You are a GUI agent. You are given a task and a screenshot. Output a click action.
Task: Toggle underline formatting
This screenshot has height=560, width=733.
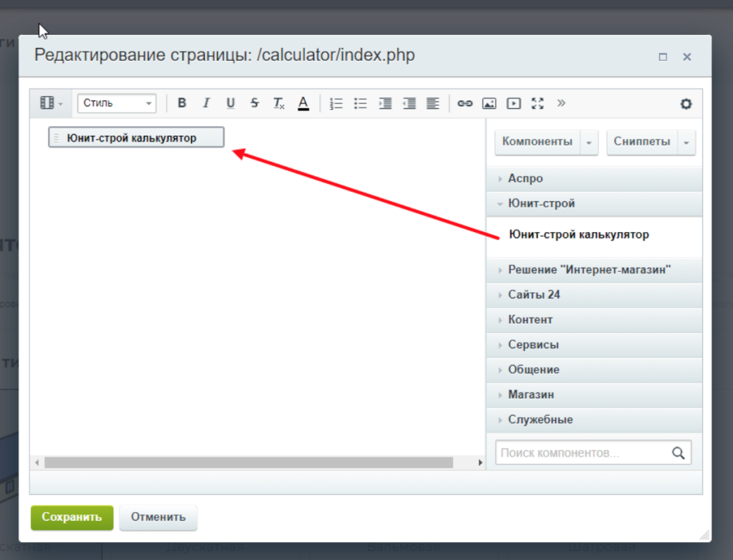(x=230, y=102)
